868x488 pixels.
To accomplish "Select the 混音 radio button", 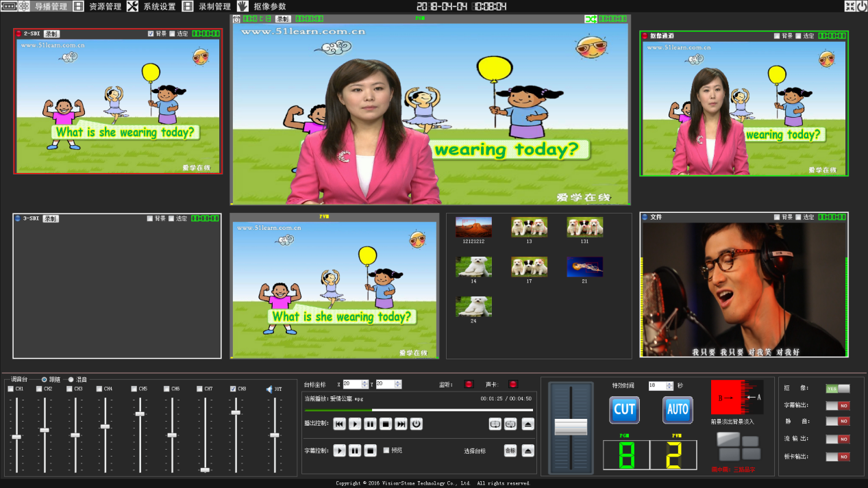I will click(71, 379).
